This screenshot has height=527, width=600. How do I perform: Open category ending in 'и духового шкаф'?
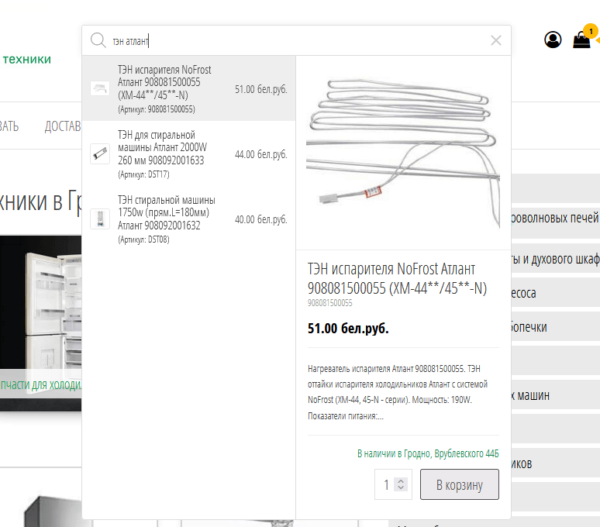tap(555, 259)
